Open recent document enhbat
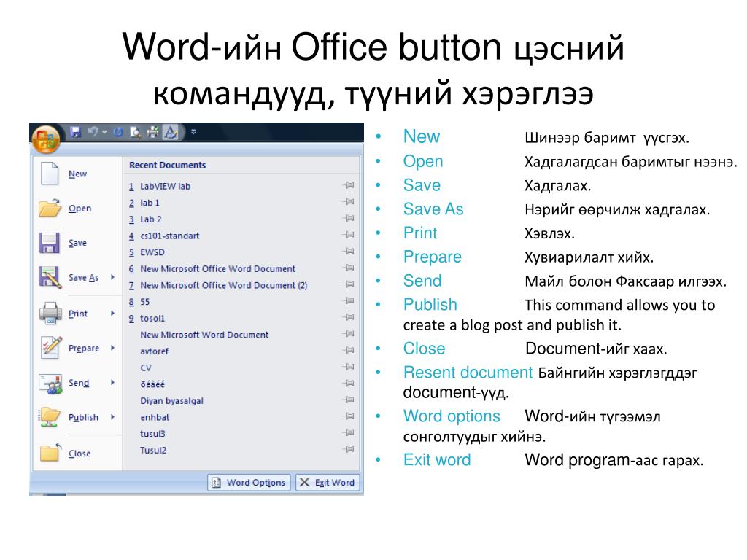This screenshot has height=560, width=747. [x=155, y=417]
